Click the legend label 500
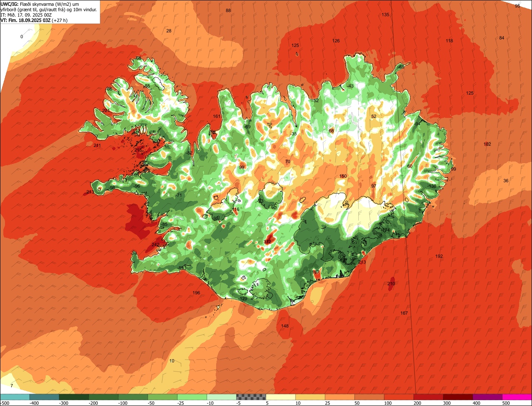This screenshot has width=532, height=406. coord(506,403)
